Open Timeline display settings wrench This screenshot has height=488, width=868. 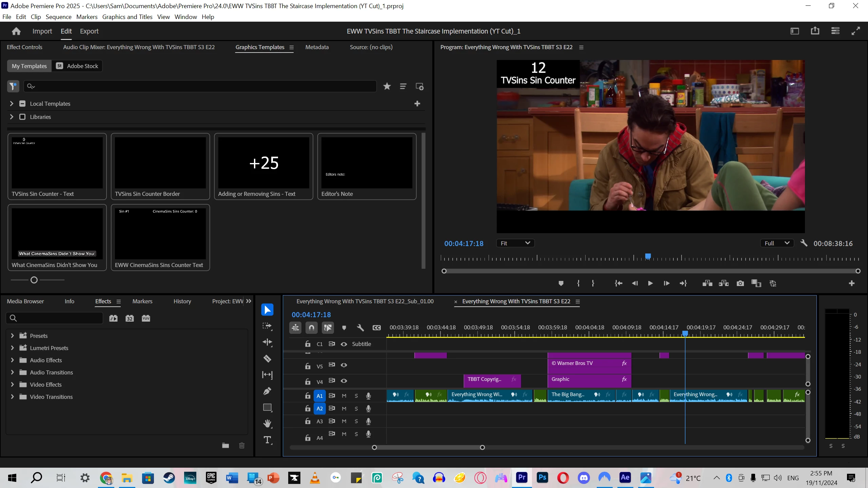coord(360,328)
